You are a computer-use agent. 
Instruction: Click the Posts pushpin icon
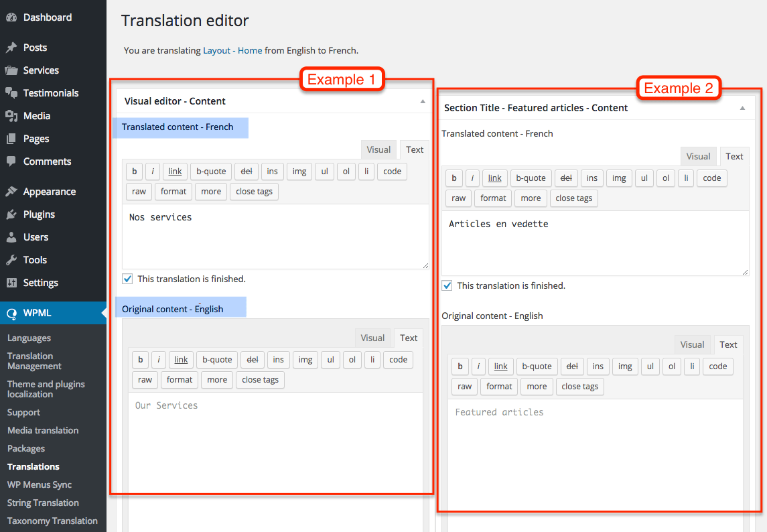[11, 48]
